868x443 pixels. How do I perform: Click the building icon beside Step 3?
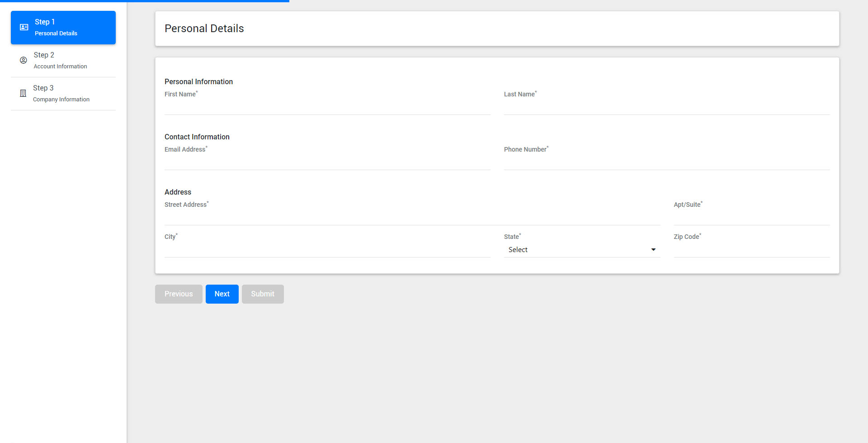pos(23,93)
